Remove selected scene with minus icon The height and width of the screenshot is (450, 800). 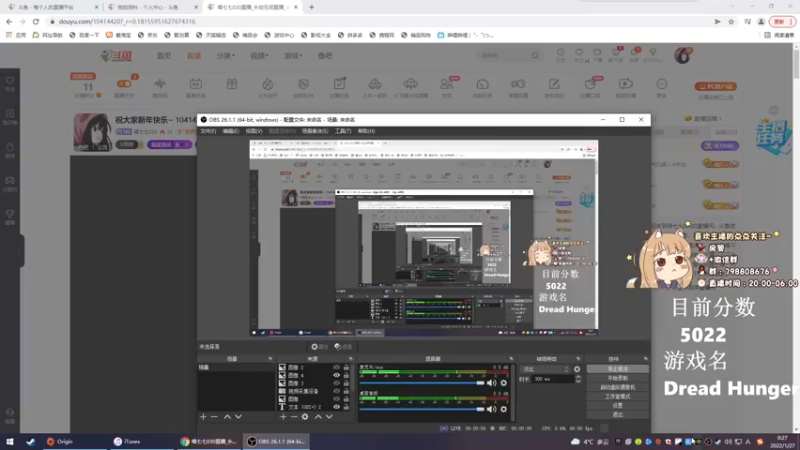pyautogui.click(x=214, y=417)
